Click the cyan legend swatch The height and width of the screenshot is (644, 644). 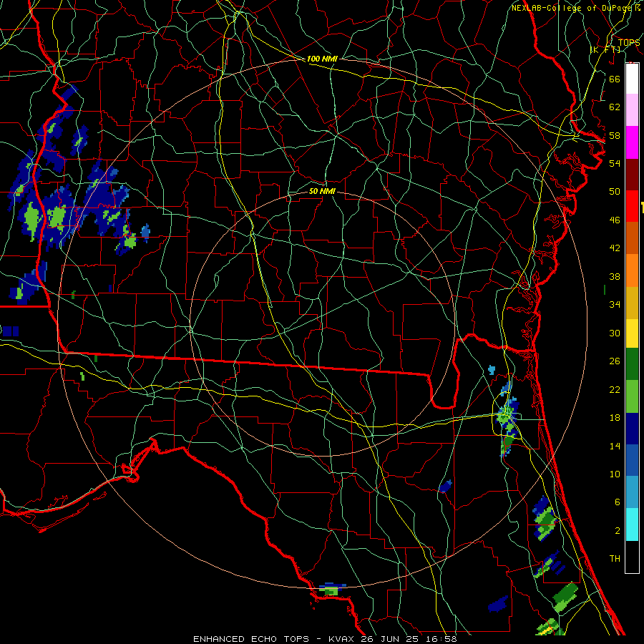(x=632, y=524)
